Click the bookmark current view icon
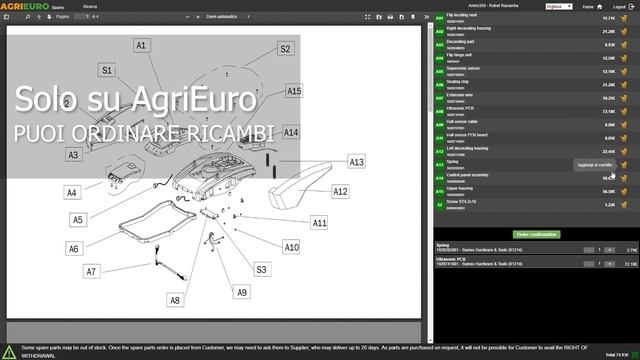Image resolution: width=640 pixels, height=360 pixels. point(413,17)
